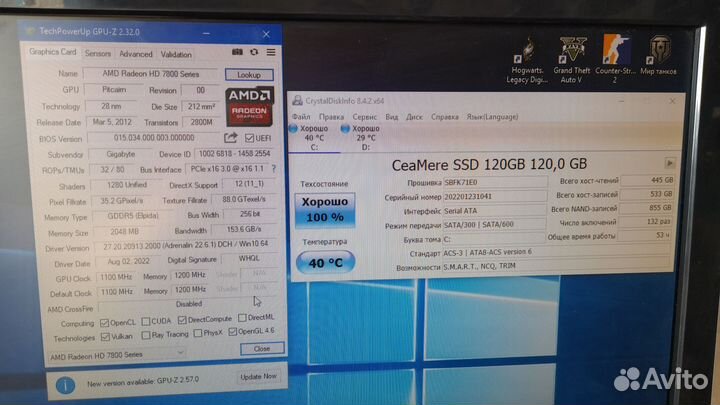Toggle the UEFI checkbox
The height and width of the screenshot is (405, 720).
click(249, 138)
